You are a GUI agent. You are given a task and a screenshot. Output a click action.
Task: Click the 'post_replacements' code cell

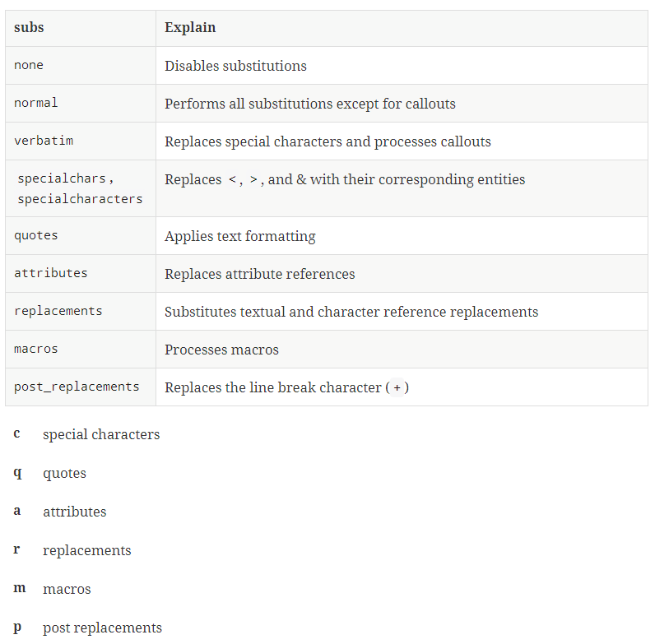click(77, 387)
